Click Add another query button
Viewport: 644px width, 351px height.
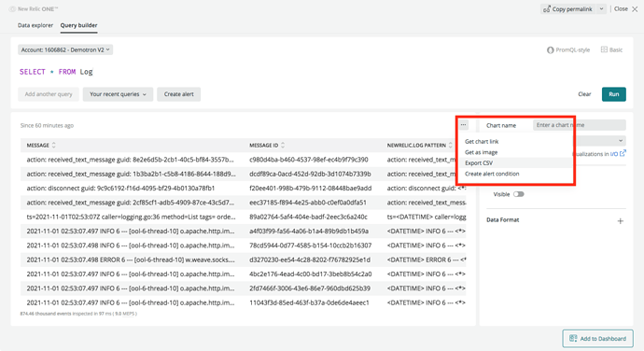(49, 94)
